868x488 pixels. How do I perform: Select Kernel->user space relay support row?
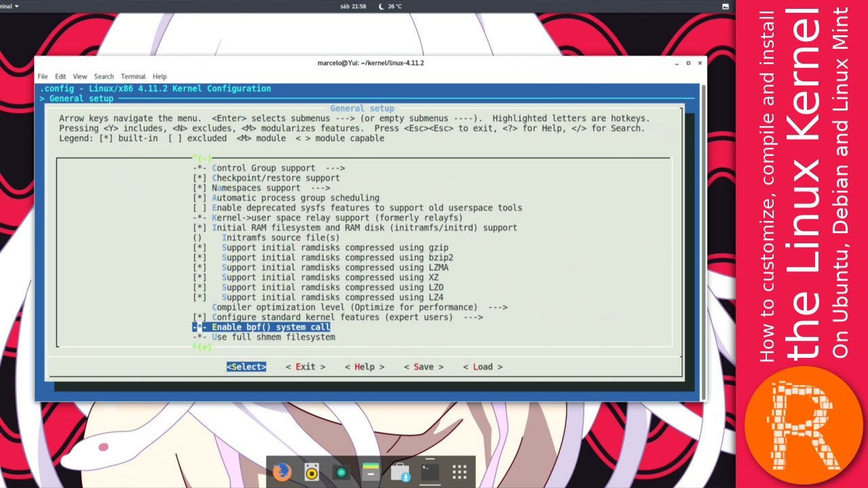328,218
